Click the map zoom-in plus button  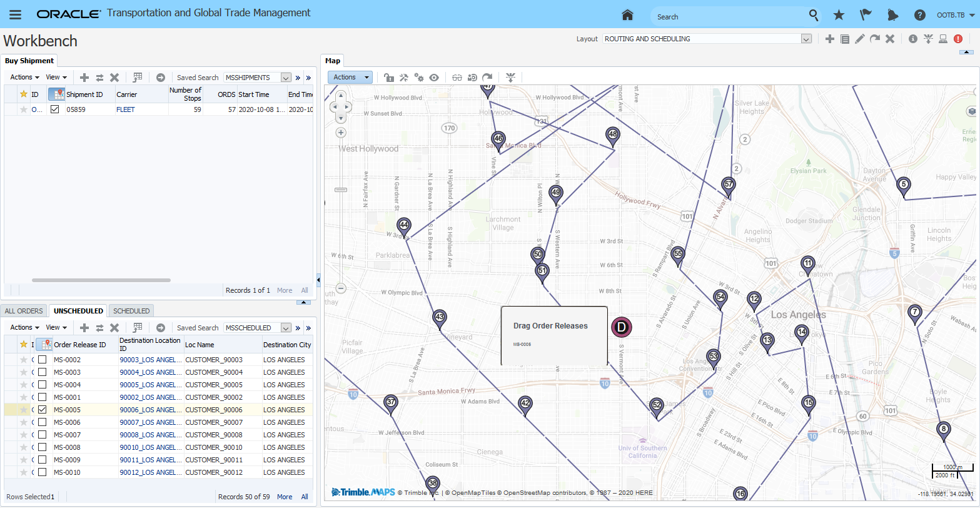click(x=341, y=133)
